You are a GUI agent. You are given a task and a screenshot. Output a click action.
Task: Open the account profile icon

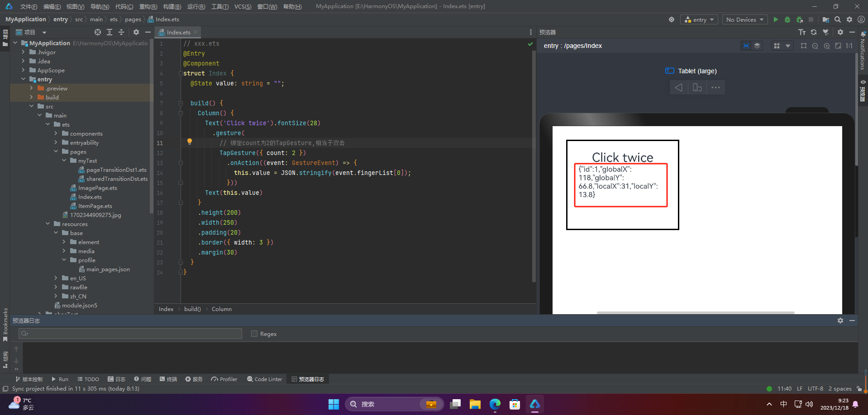861,19
